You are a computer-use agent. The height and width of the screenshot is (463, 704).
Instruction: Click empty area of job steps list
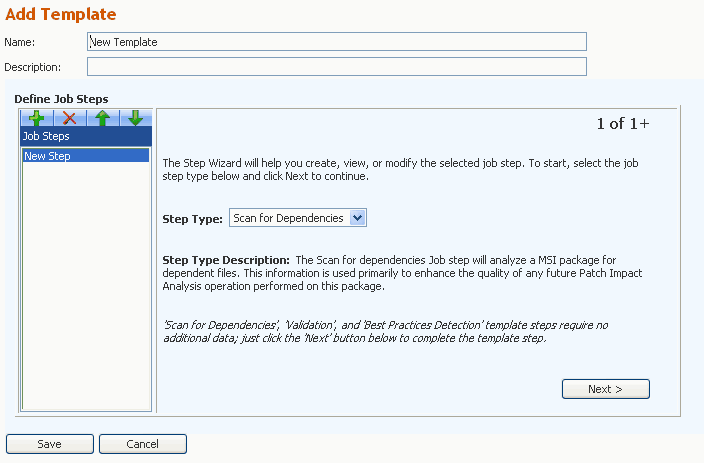(86, 286)
